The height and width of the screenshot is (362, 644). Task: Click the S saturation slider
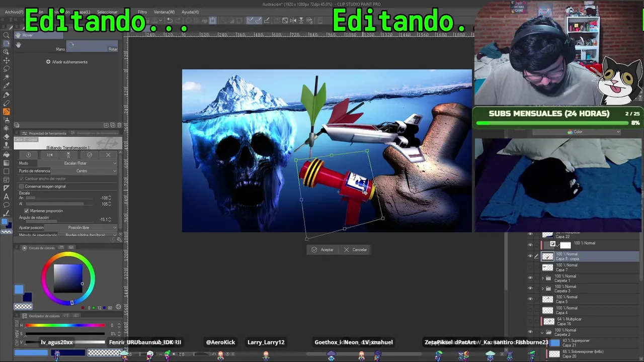pos(65,333)
